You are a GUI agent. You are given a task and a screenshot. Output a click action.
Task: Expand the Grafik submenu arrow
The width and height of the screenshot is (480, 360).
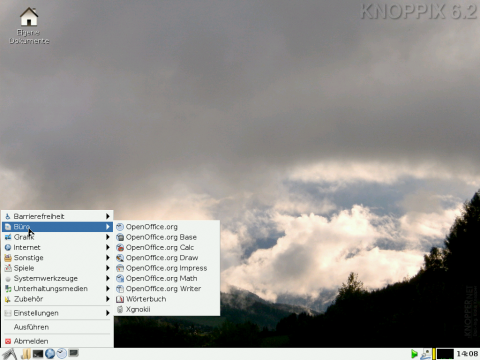coord(108,237)
